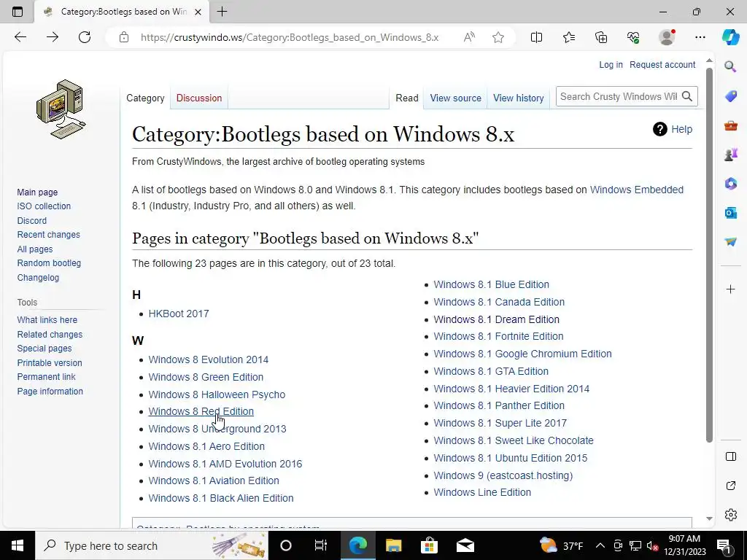Open the sidebar Games chess icon
Screen dimensions: 747x560
pos(730,155)
